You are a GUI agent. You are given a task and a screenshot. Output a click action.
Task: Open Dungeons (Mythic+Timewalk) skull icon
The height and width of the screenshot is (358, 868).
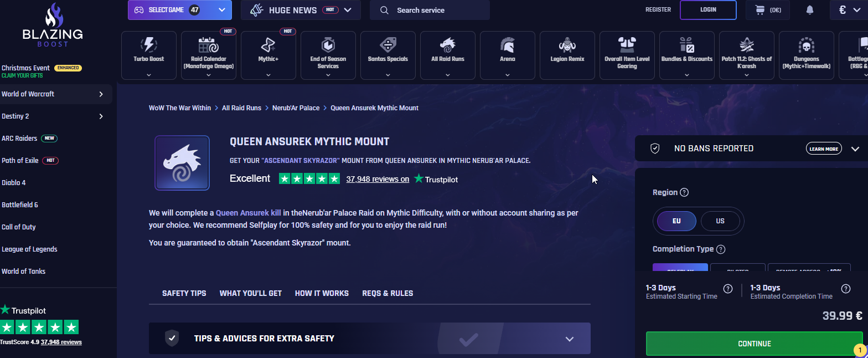pos(807,44)
